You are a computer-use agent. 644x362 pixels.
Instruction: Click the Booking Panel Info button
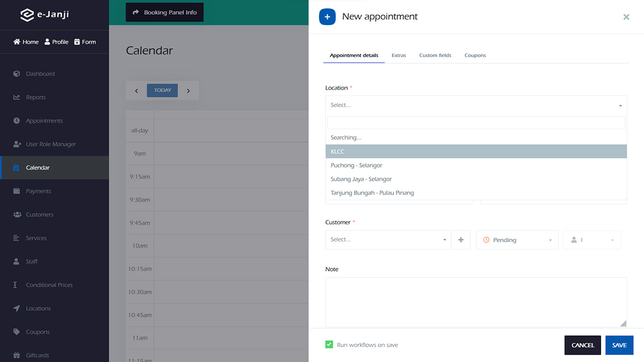coord(165,13)
